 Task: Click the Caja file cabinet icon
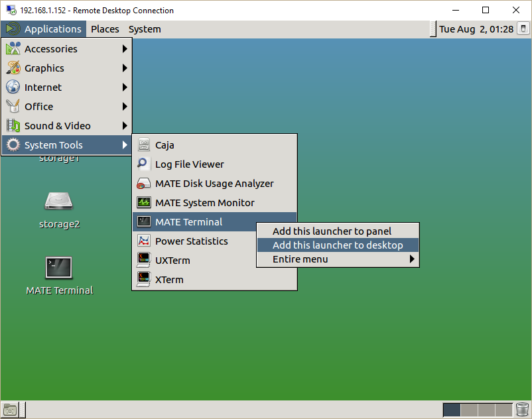pos(143,145)
